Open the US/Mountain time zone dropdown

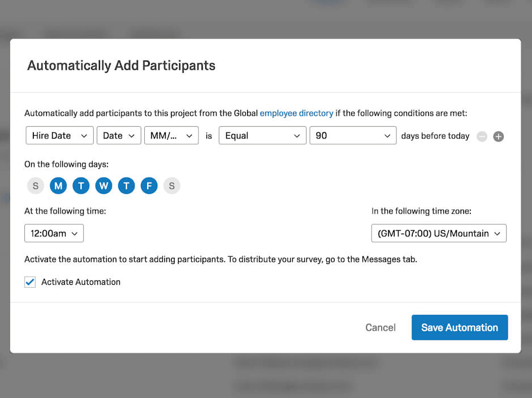[439, 233]
